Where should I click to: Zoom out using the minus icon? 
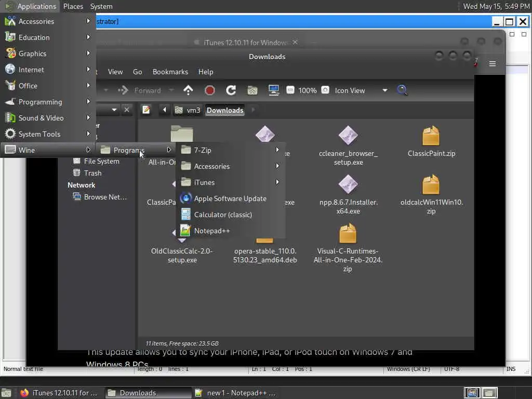coord(290,90)
